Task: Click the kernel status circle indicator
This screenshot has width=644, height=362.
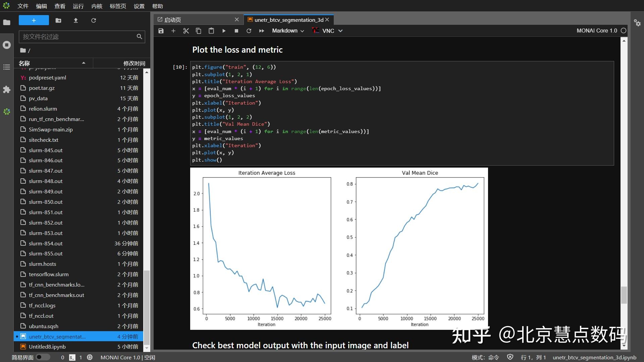Action: 624,31
